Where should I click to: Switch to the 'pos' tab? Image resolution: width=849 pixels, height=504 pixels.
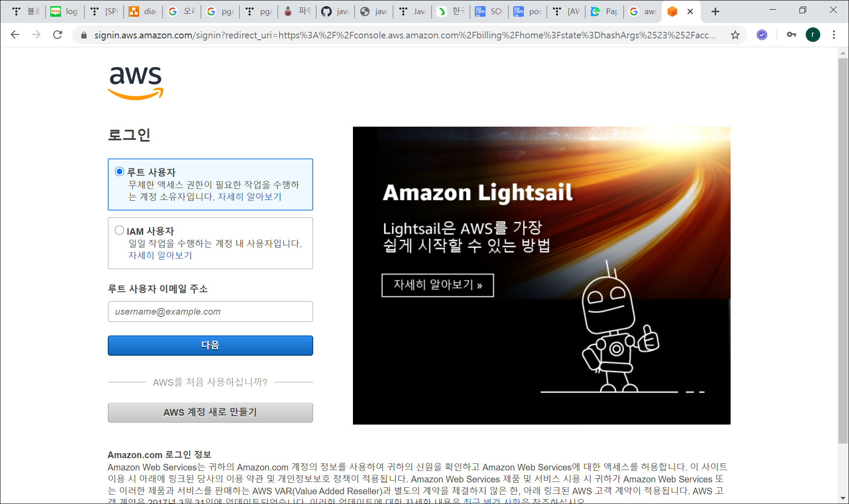point(527,12)
